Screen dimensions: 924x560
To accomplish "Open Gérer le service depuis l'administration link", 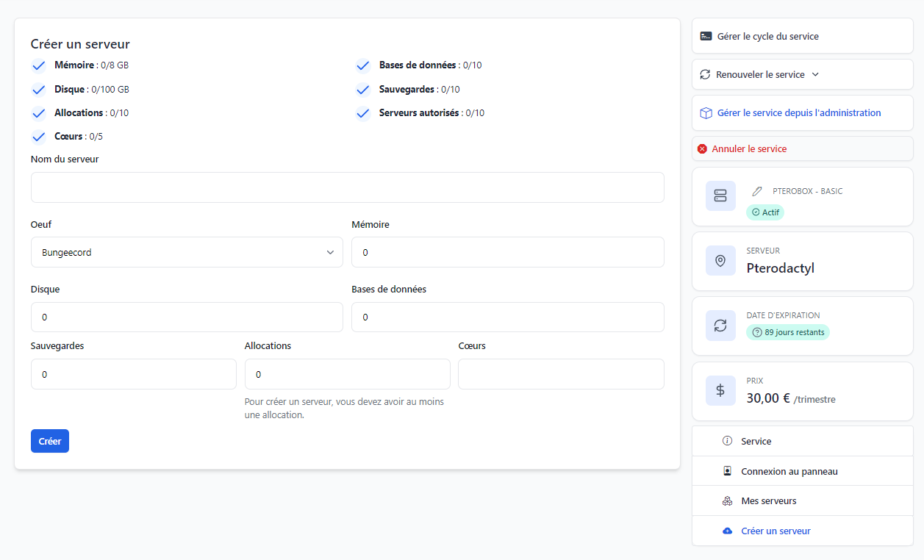I will (798, 113).
